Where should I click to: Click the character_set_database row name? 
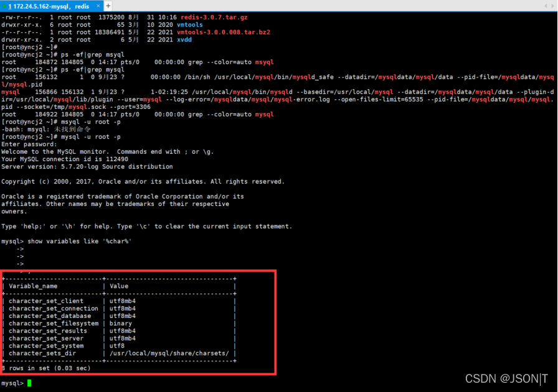coord(50,316)
